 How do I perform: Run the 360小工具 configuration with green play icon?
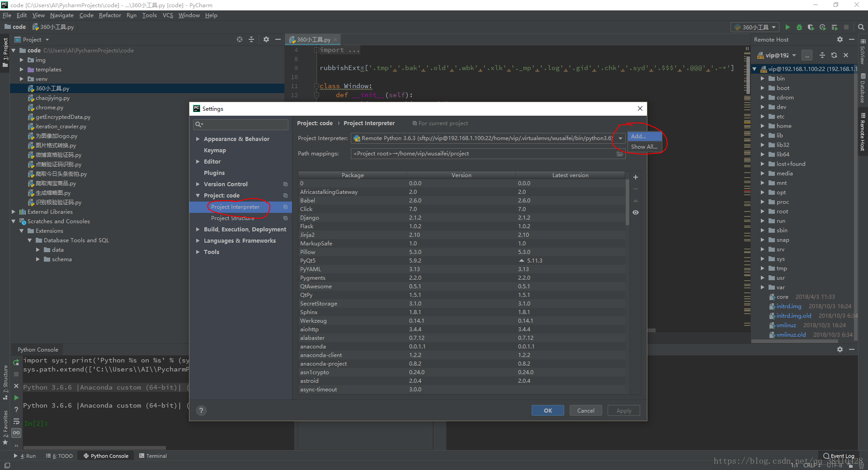(x=788, y=27)
